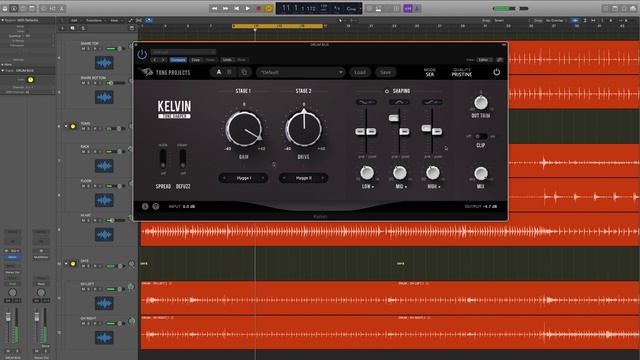This screenshot has width=640, height=360.
Task: Expand the Track: DRUM BUS inspector section
Action: (x=3, y=71)
